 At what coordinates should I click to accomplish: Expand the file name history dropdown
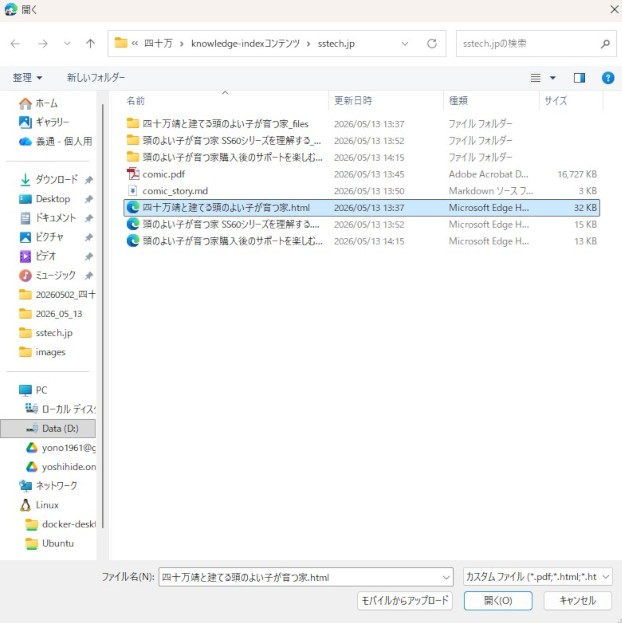[446, 577]
